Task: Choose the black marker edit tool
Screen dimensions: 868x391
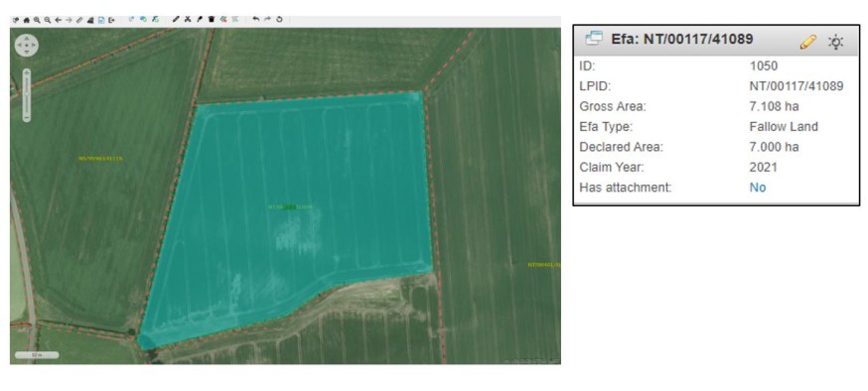Action: pyautogui.click(x=200, y=20)
